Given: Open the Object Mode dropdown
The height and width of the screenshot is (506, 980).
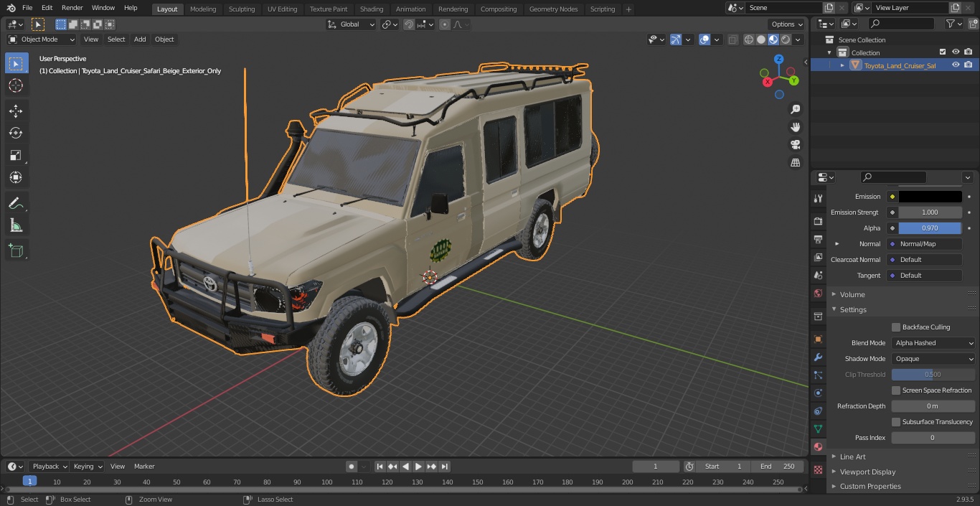Looking at the screenshot, I should click(42, 39).
